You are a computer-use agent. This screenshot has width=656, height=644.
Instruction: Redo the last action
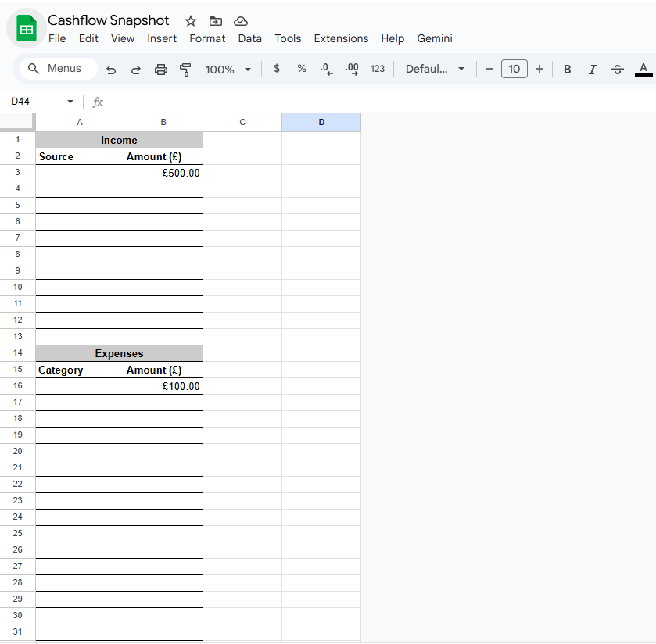pyautogui.click(x=135, y=70)
